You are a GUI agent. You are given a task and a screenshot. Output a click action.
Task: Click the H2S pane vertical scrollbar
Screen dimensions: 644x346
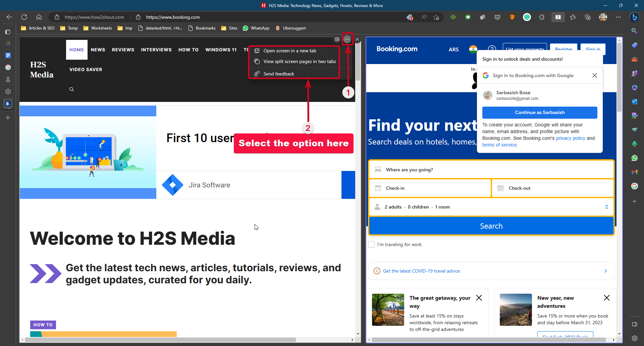coord(358,61)
